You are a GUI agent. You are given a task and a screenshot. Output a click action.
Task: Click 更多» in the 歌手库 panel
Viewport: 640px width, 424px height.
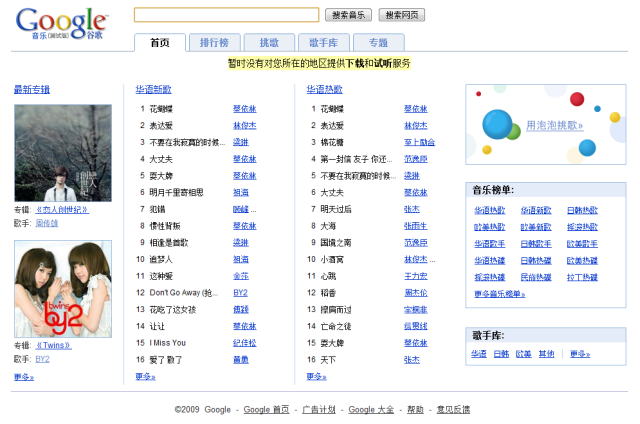point(580,354)
